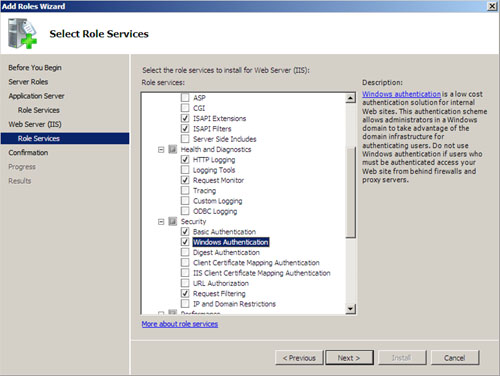The height and width of the screenshot is (376, 500).
Task: Enable Logging Tools checkbox
Action: point(185,170)
